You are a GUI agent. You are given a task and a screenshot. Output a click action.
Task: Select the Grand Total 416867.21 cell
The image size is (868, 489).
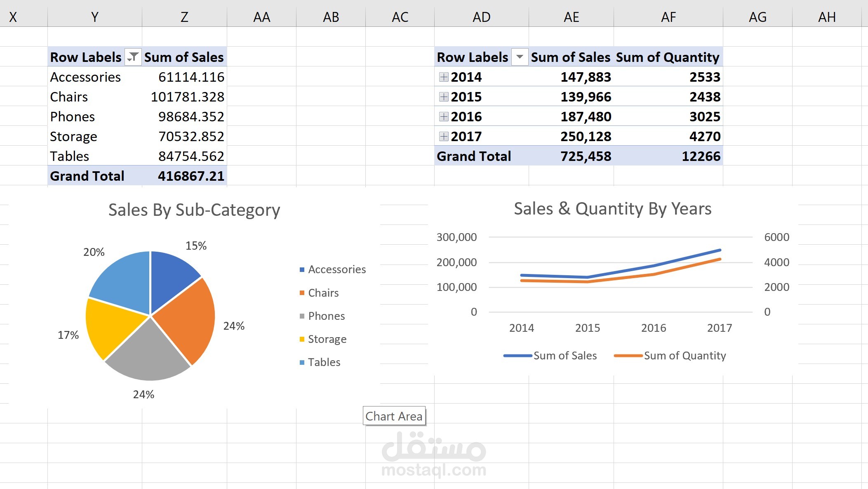[x=191, y=176]
